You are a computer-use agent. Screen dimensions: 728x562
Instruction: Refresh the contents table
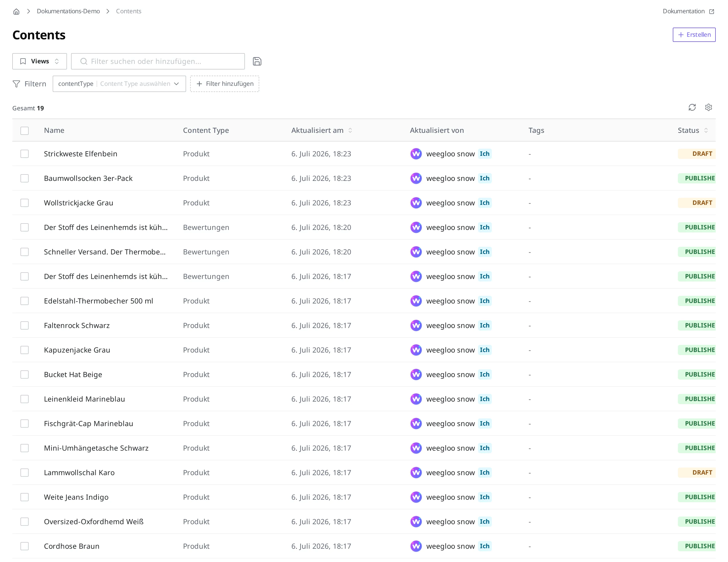(x=692, y=107)
